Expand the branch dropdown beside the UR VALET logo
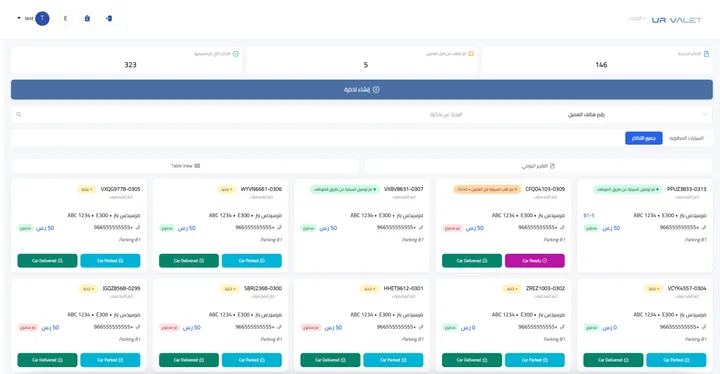The image size is (720, 374). click(637, 18)
